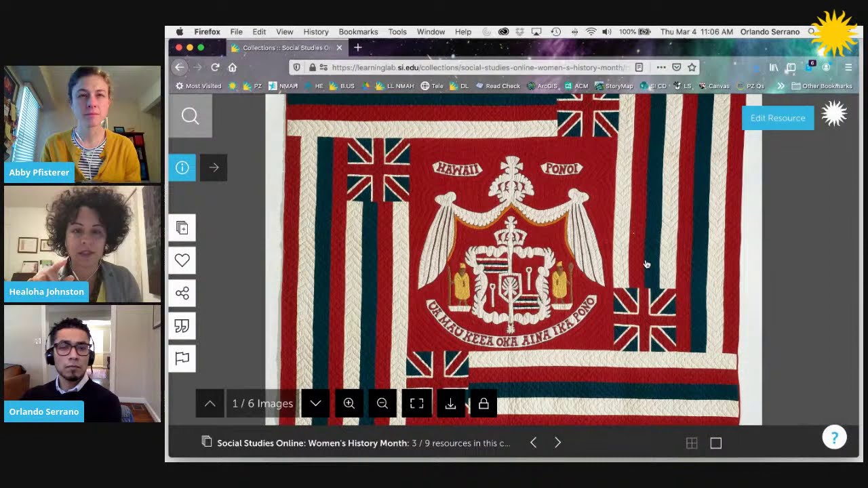Show more bookmarks with double chevron
868x488 pixels.
click(781, 86)
